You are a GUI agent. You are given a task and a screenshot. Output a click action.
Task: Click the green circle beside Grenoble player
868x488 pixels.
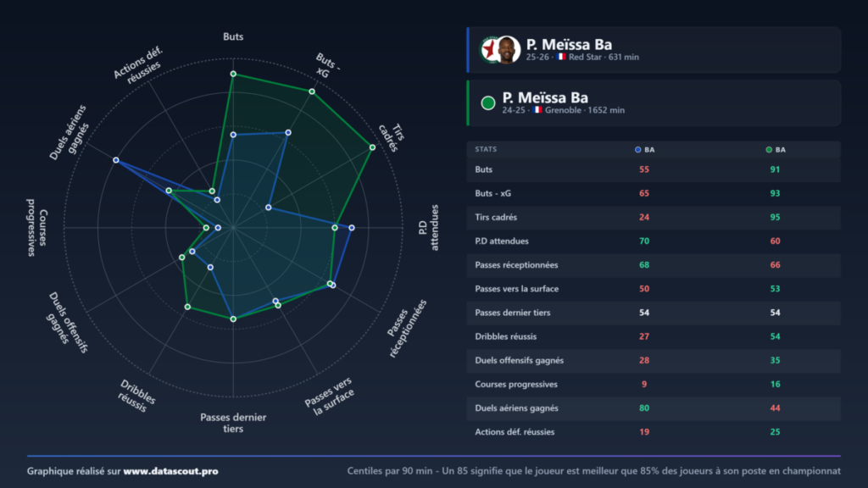click(x=487, y=103)
